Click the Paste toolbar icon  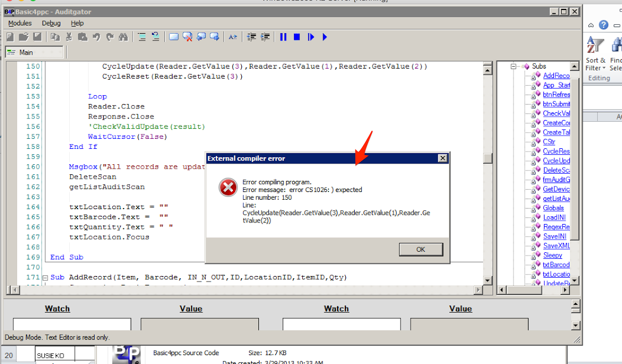[x=82, y=37]
